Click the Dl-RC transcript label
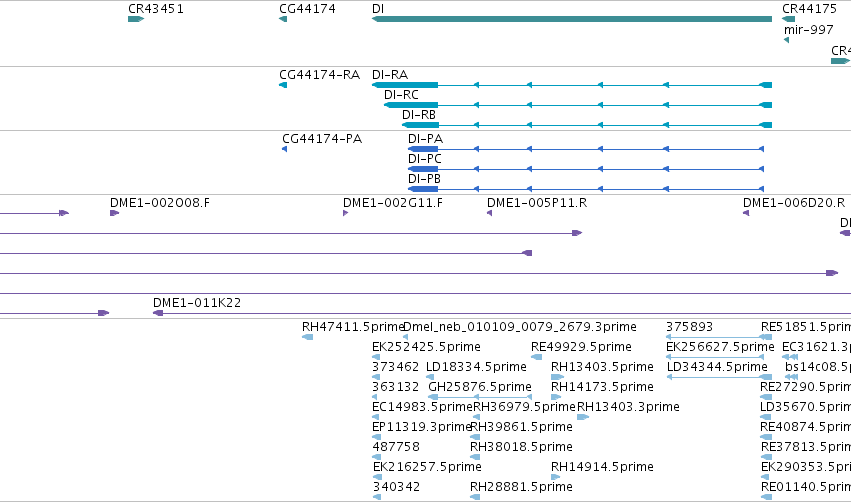 click(x=401, y=94)
